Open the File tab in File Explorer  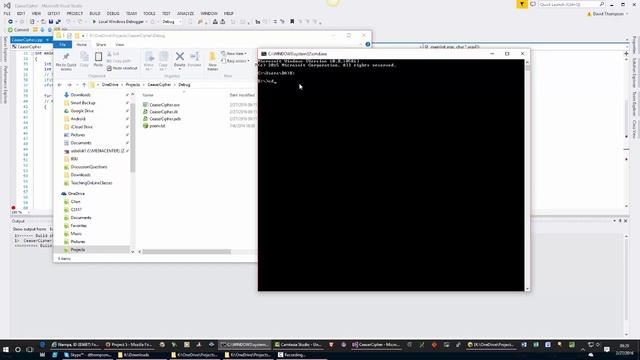click(63, 44)
